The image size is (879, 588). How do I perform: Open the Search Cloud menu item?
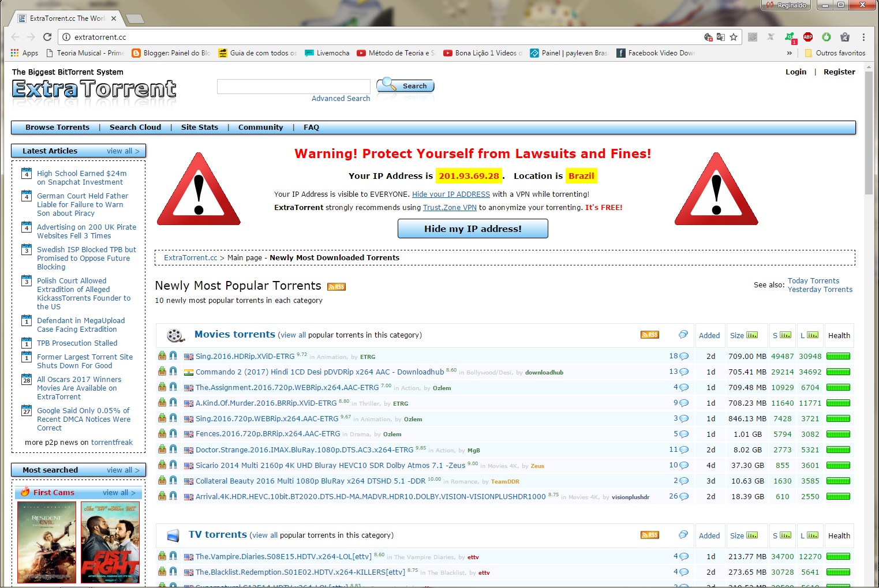[x=135, y=128]
